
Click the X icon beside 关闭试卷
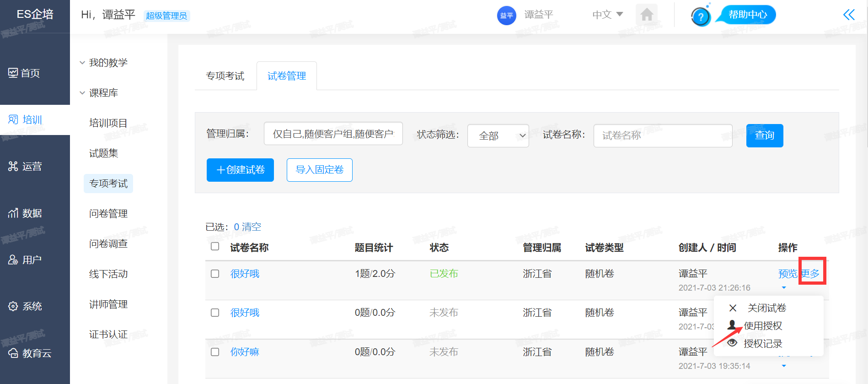(733, 308)
